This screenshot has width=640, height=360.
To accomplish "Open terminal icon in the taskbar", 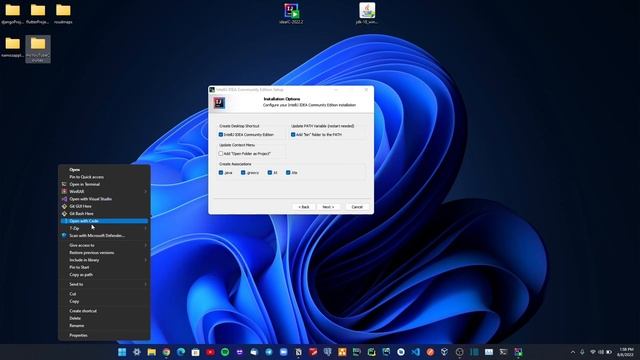I will click(x=503, y=352).
